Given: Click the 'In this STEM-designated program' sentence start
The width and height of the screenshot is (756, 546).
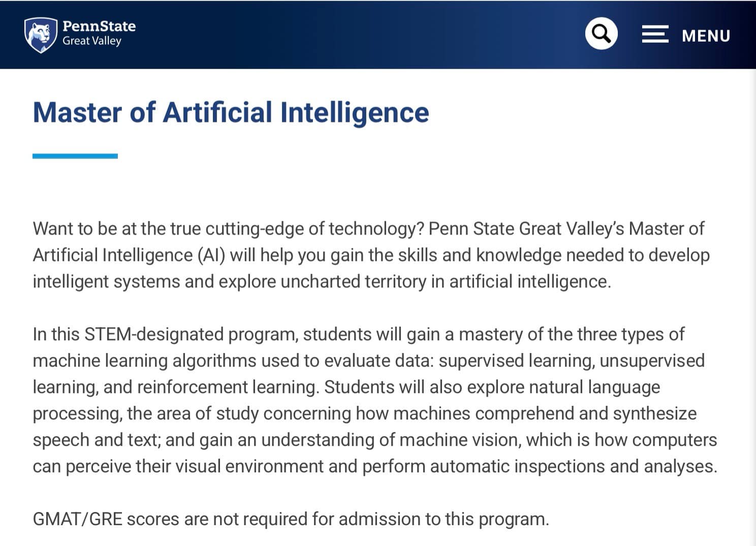Looking at the screenshot, I should [x=165, y=335].
